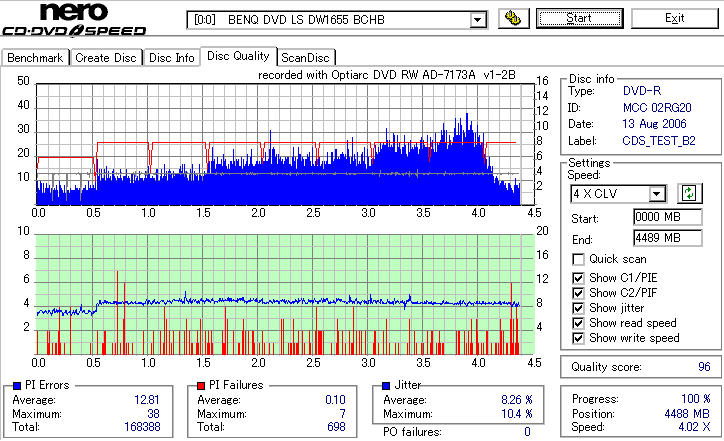Click the PI Errors average 12.81

147,400
